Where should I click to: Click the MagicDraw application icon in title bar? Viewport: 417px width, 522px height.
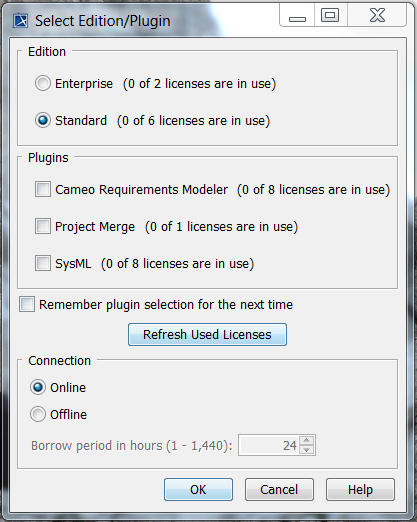tap(21, 21)
